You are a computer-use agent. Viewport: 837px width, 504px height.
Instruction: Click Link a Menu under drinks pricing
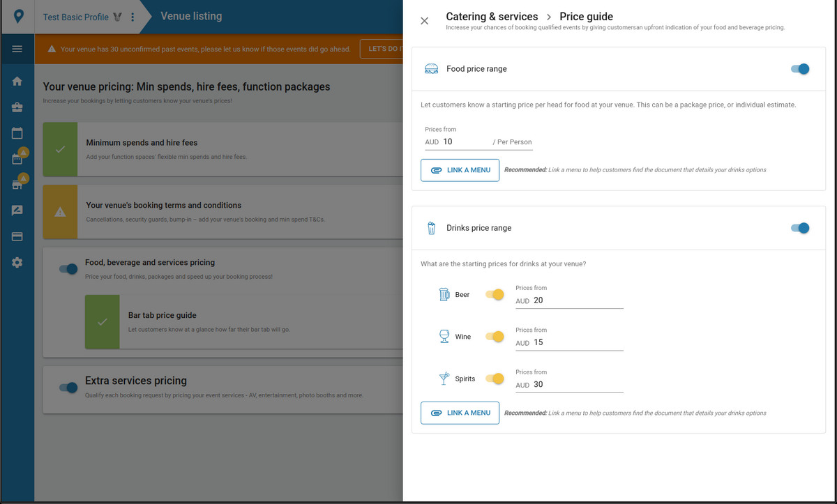460,413
